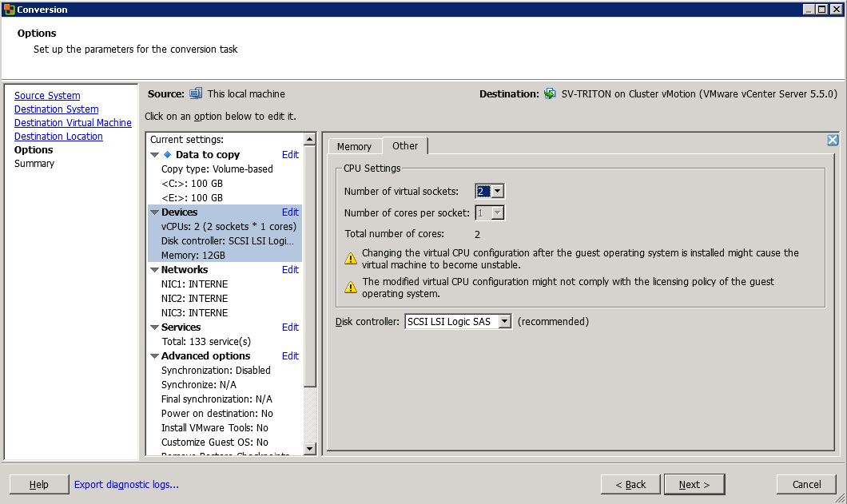Select the Memory: 12GB row
The height and width of the screenshot is (504, 847).
tap(225, 255)
